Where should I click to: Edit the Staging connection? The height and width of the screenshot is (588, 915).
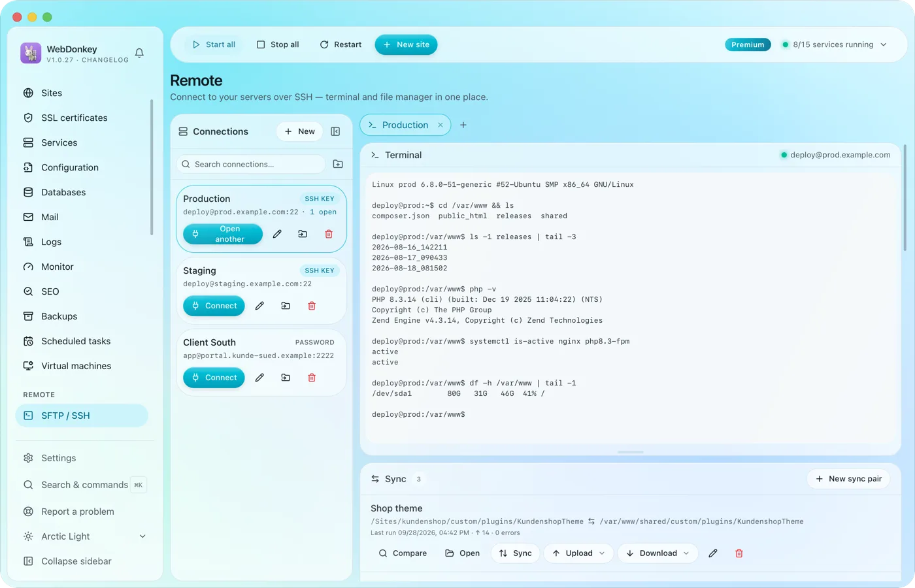coord(259,306)
